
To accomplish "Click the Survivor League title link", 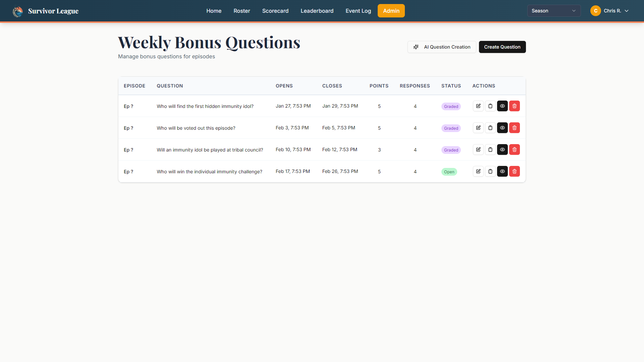I will pos(53,11).
